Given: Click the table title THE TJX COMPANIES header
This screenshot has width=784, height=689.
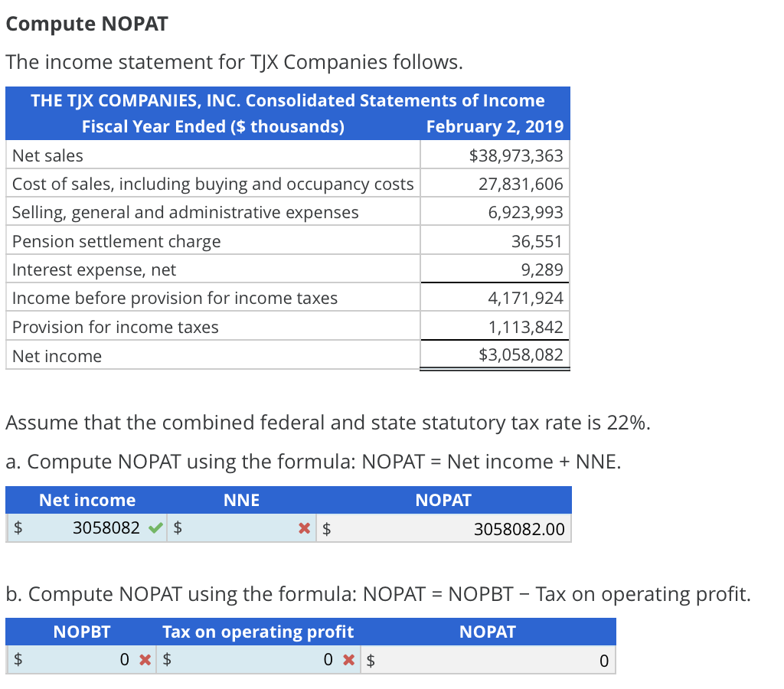Looking at the screenshot, I should (x=287, y=100).
